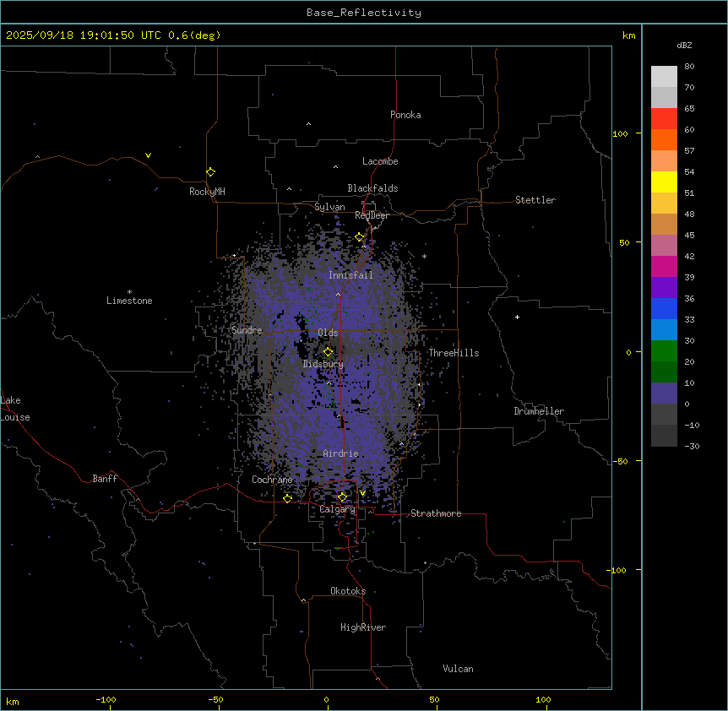Click the yellow diamond just above Calgary label
This screenshot has height=711, width=728.
(342, 497)
